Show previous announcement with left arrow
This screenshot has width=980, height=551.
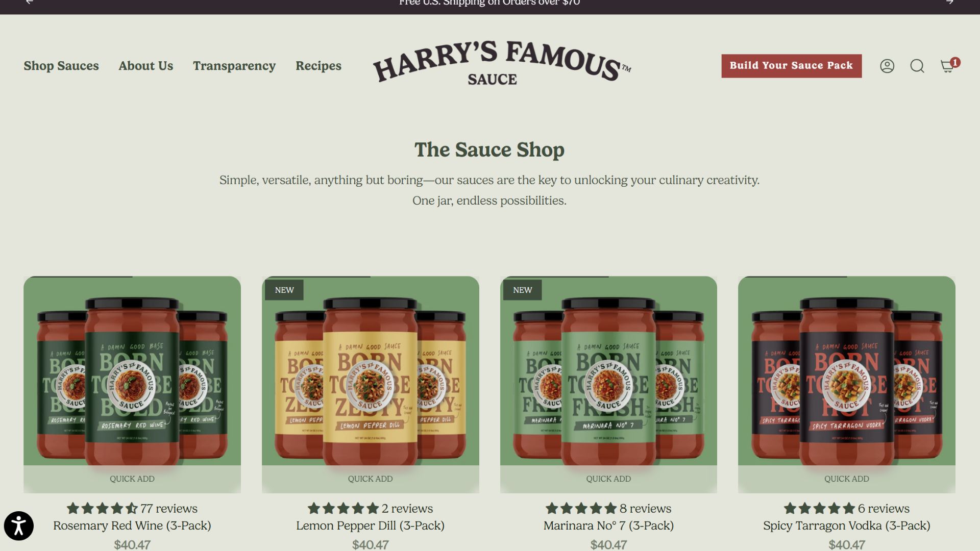[x=30, y=2]
